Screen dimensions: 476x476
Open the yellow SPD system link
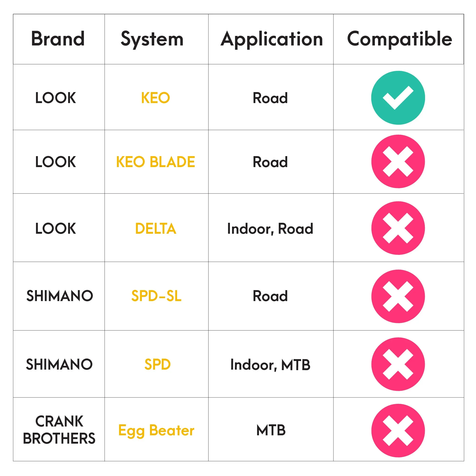coord(157,364)
